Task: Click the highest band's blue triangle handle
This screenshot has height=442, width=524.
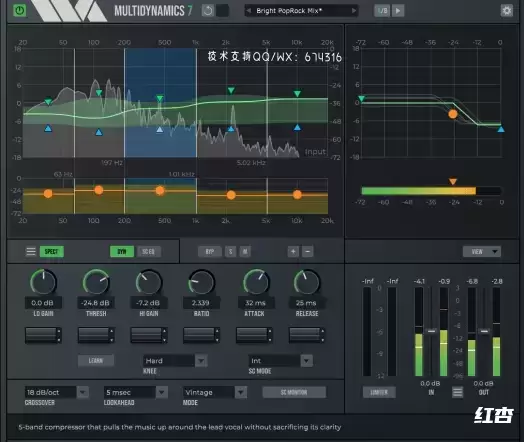Action: [297, 127]
